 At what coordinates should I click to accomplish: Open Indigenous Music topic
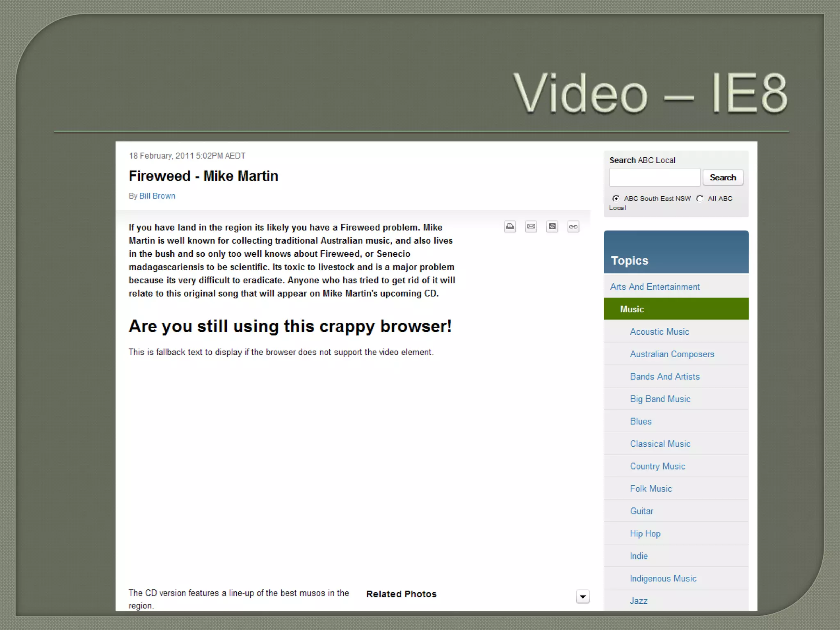(663, 578)
